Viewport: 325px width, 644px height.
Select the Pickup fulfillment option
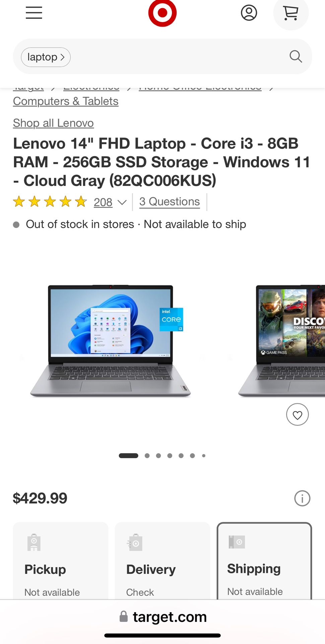61,561
